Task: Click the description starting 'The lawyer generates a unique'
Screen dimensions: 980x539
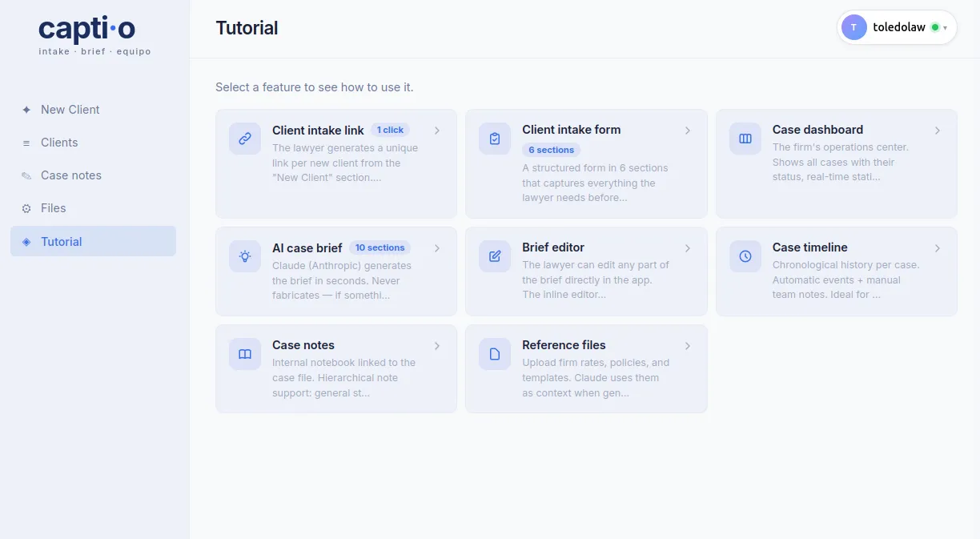Action: (345, 163)
